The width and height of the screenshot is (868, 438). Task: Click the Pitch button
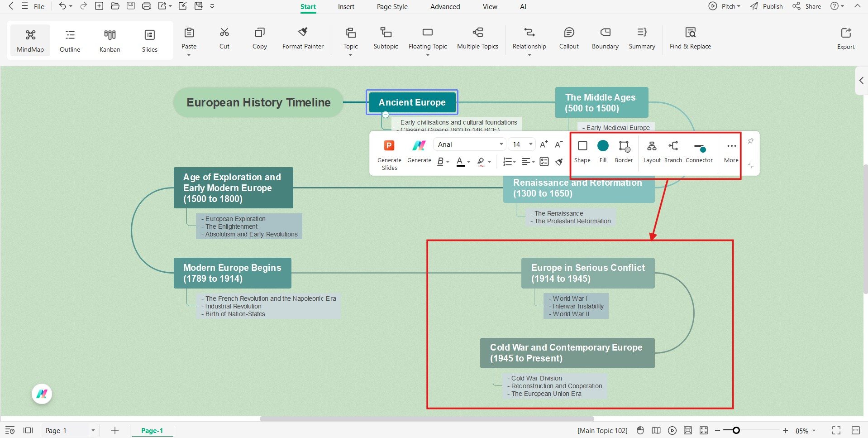(724, 6)
